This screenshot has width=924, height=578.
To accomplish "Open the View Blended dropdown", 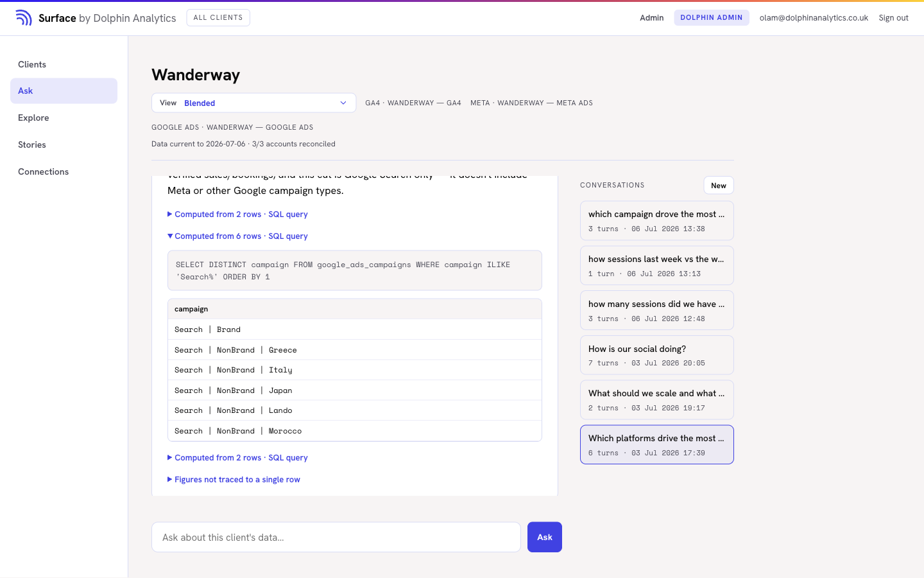I will [x=253, y=103].
